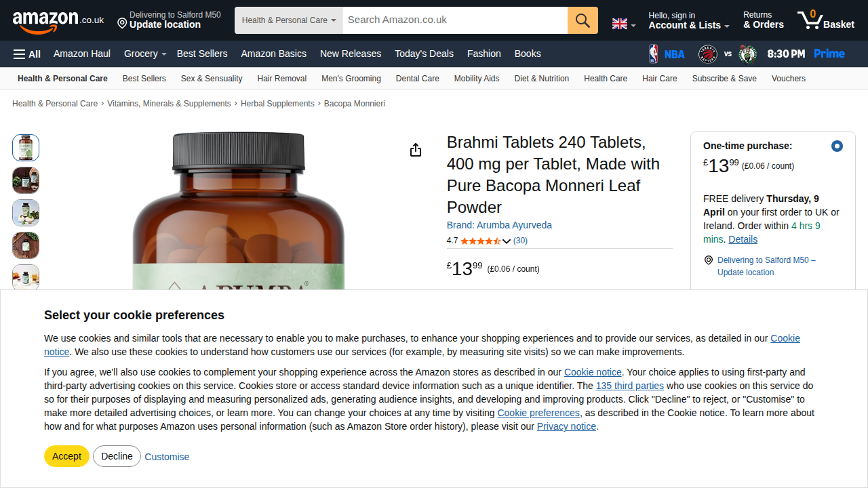This screenshot has width=868, height=488.
Task: Click the orange search magnifier button
Action: 583,20
